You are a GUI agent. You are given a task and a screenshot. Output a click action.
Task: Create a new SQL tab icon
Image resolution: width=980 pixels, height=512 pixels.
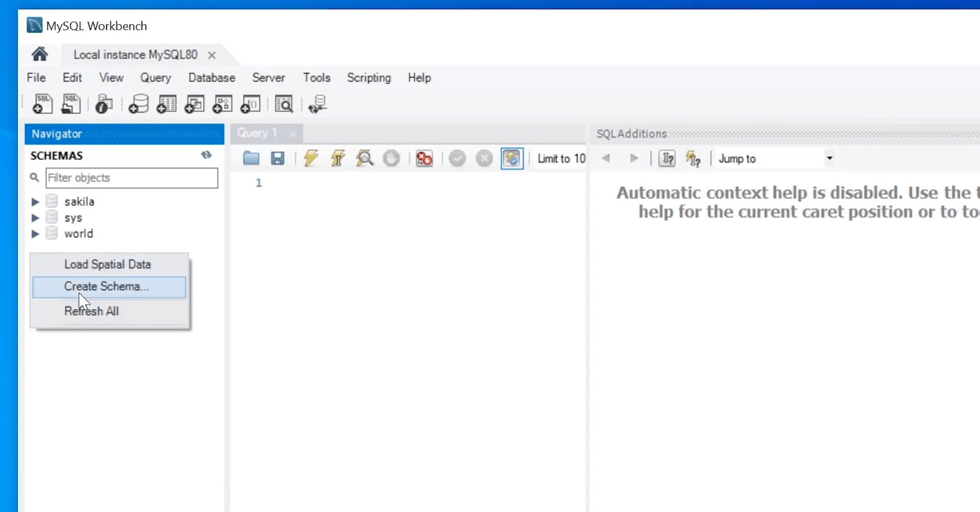pyautogui.click(x=43, y=104)
